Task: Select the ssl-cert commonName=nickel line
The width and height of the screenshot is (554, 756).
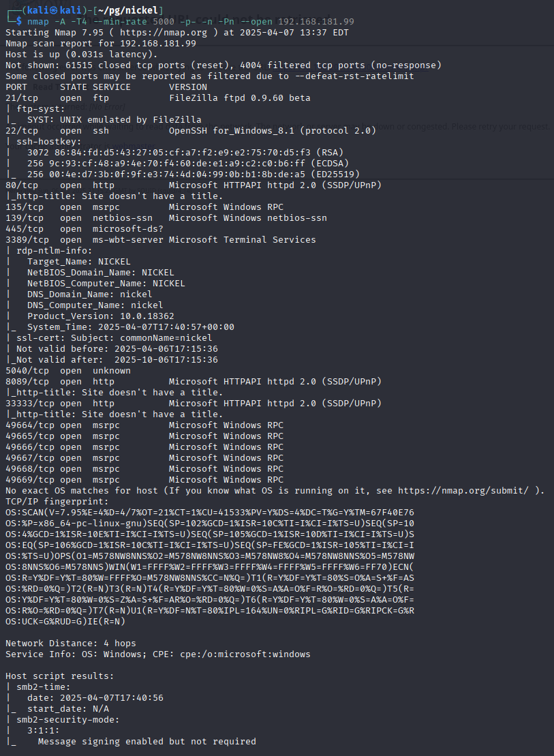Action: click(114, 337)
